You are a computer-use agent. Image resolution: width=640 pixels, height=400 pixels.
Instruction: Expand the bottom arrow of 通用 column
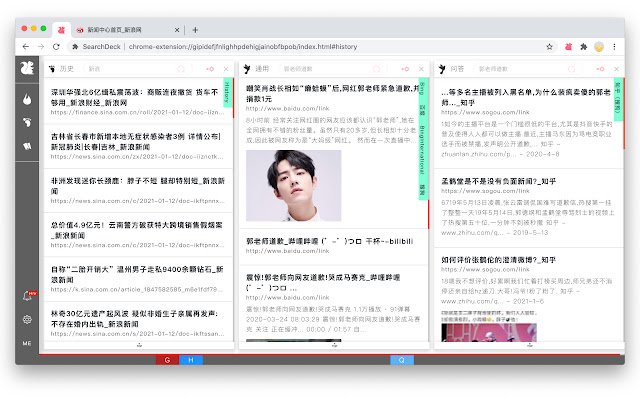tap(334, 345)
